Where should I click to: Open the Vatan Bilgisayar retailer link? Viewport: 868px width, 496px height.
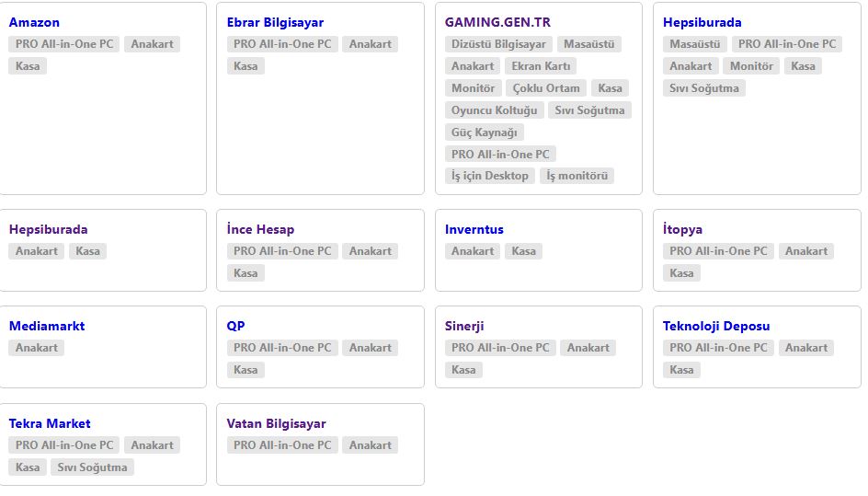point(276,423)
